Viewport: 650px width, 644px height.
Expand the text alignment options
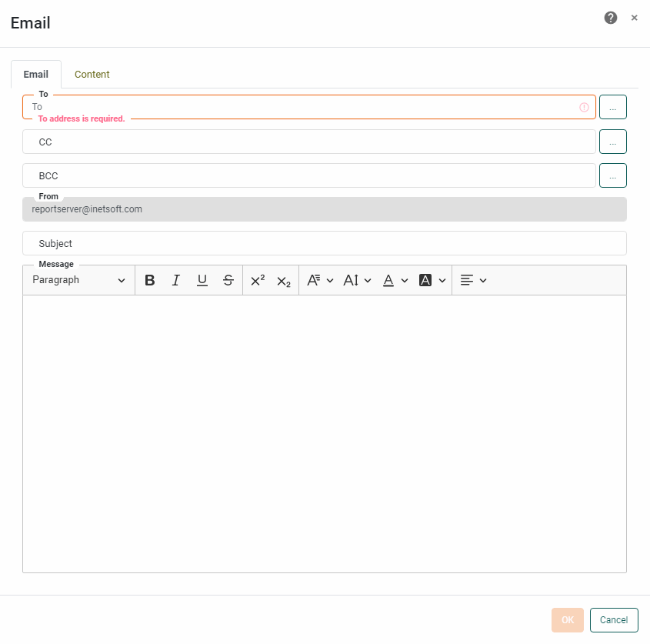[472, 279]
